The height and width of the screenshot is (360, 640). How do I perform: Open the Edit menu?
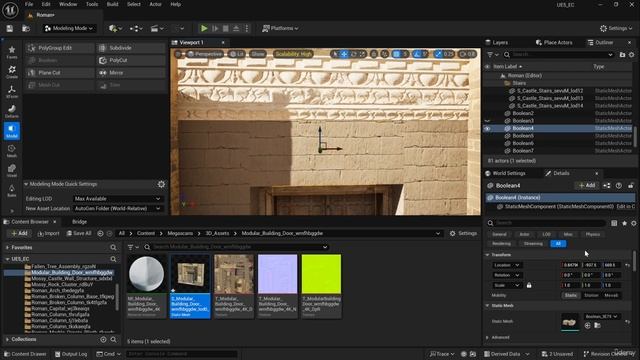(46, 4)
